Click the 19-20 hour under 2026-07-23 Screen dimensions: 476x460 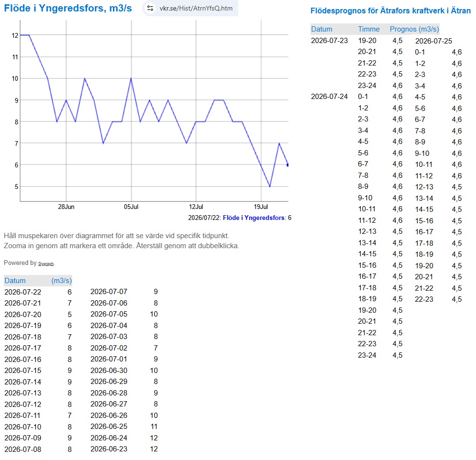click(367, 41)
